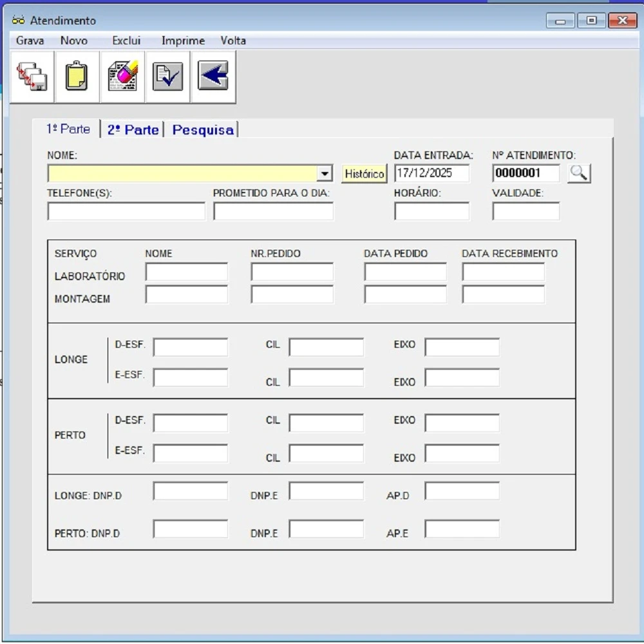Click the TELEFONE(S) input field
The image size is (644, 644).
pyautogui.click(x=126, y=211)
